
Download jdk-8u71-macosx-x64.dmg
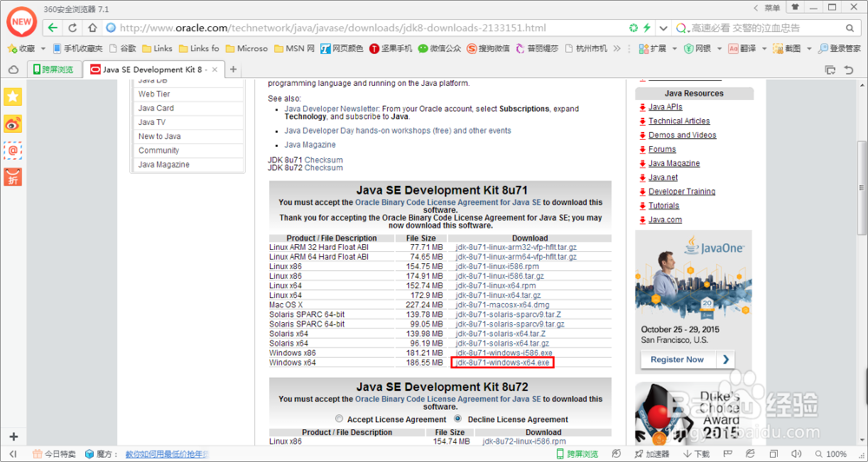[x=503, y=305]
